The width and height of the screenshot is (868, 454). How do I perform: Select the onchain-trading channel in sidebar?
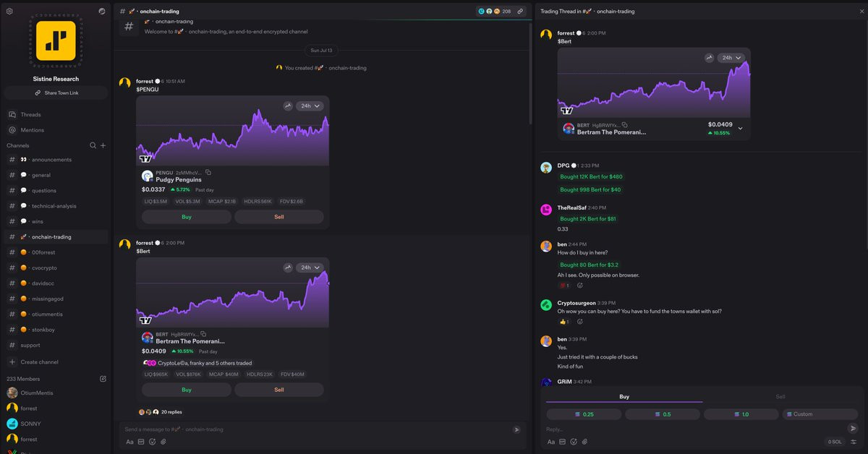(56, 237)
